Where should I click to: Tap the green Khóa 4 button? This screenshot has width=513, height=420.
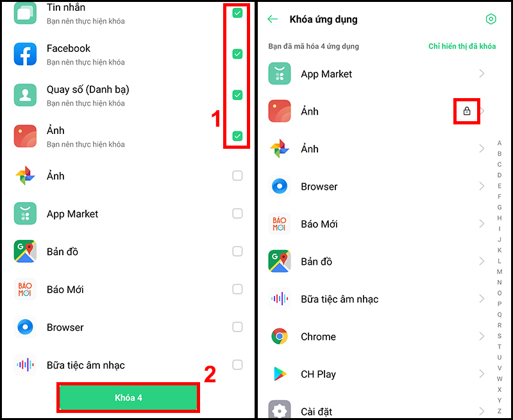128,398
